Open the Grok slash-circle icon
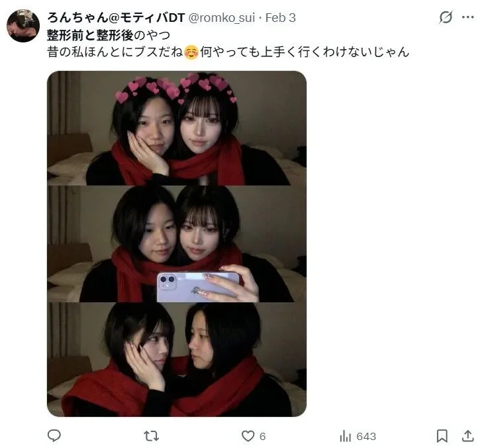The height and width of the screenshot is (448, 488). [x=446, y=17]
